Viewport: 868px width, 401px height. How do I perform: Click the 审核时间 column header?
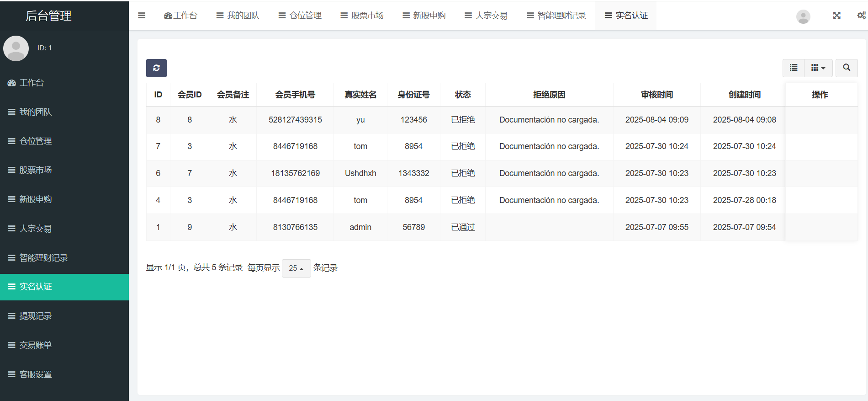[656, 95]
